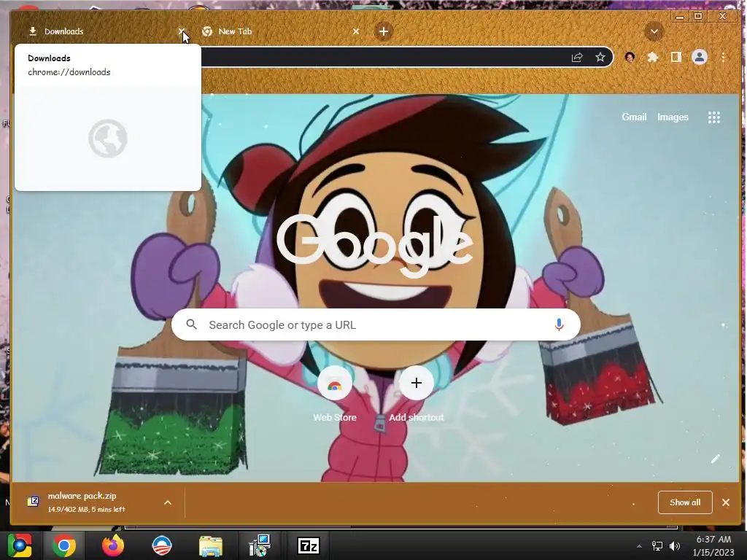Click the volume speaker tray icon

(x=675, y=546)
